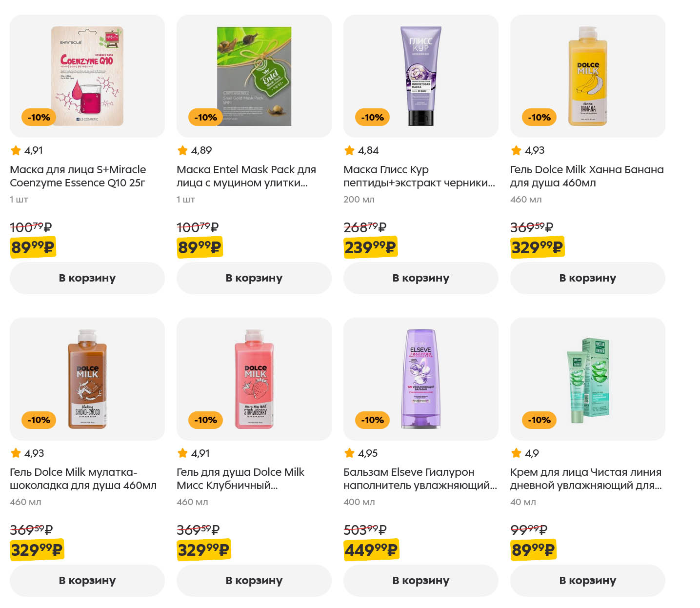
Task: Add Entel Mask Pack to cart
Action: coord(254,278)
